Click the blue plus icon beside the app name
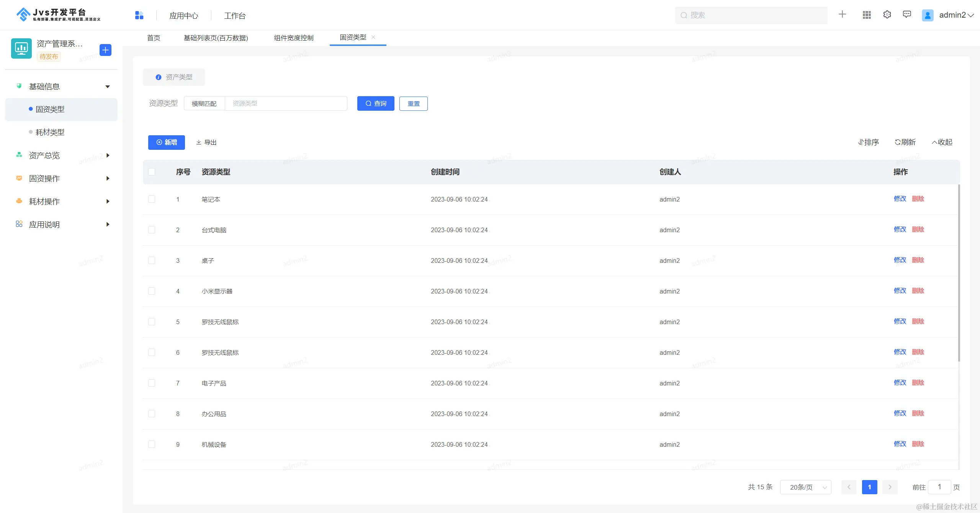This screenshot has width=980, height=513. 105,50
